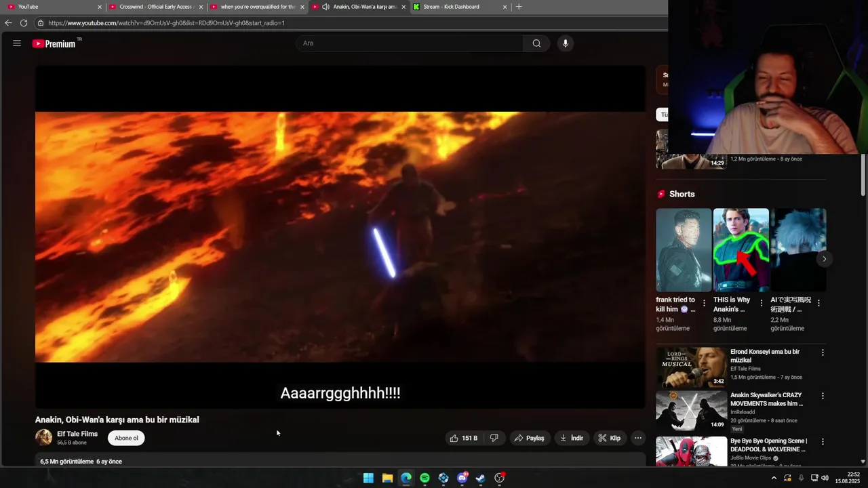Screen dimensions: 868x488
Task: Click 'Elrond Konseyi ama bu bir müzikal' title
Action: (765, 356)
